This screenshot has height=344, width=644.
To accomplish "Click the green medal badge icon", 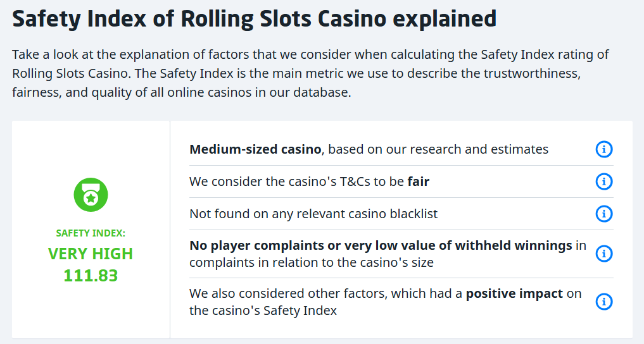I will coord(91,195).
